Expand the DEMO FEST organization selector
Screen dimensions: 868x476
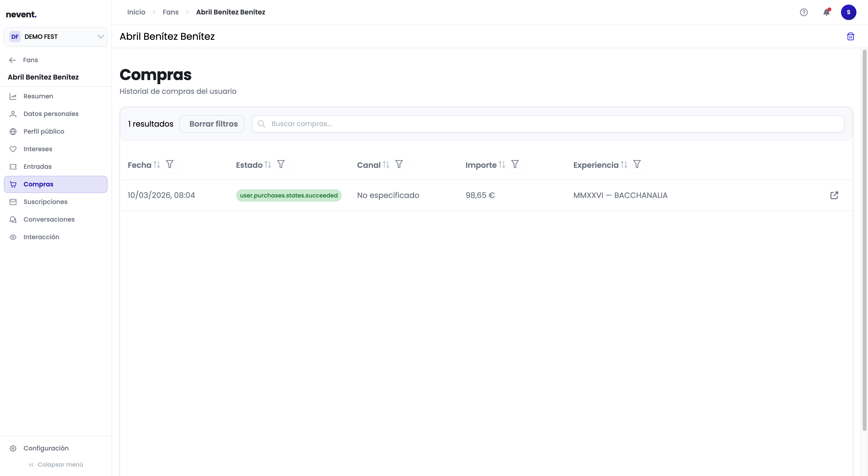pyautogui.click(x=56, y=37)
